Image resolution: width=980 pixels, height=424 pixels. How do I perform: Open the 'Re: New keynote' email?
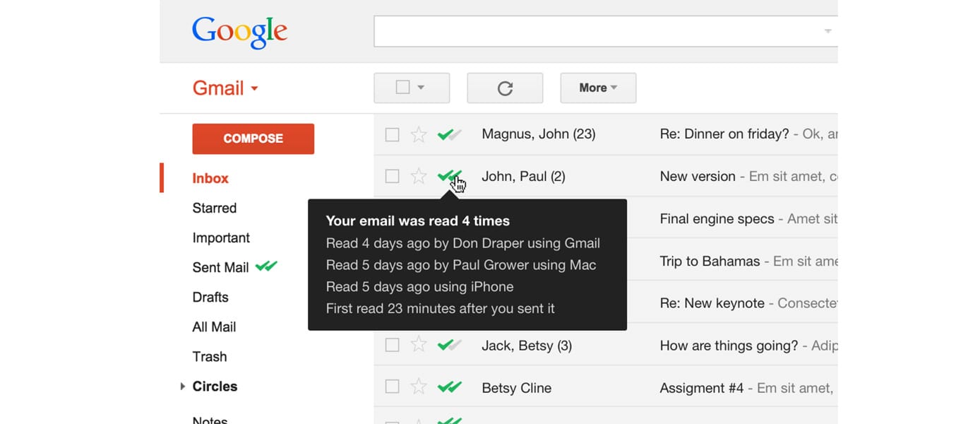point(712,303)
